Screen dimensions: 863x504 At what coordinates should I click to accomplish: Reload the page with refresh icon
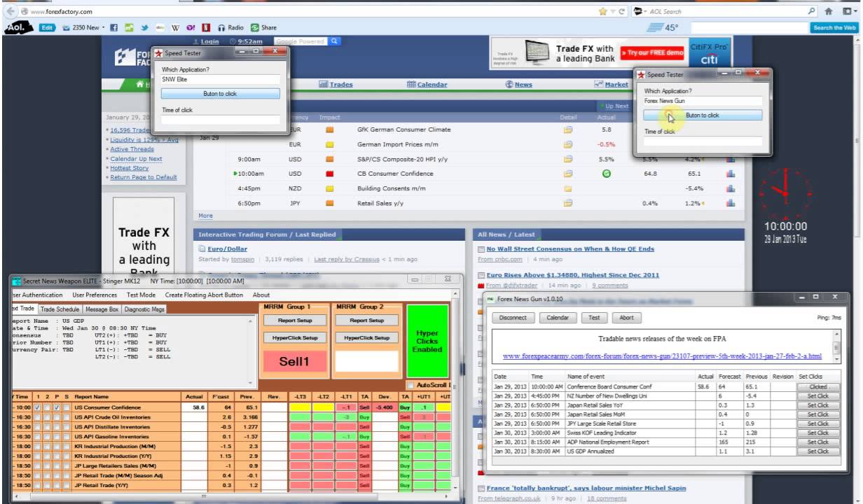click(x=622, y=11)
